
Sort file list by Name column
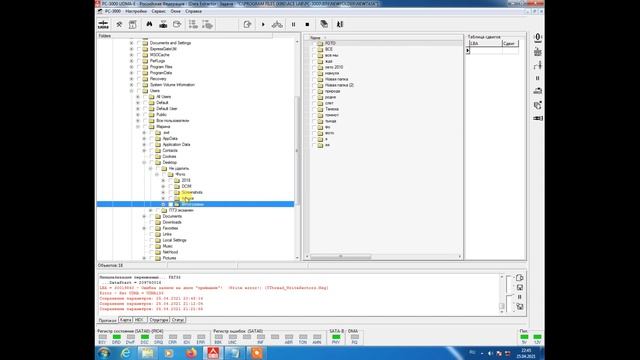tap(316, 38)
